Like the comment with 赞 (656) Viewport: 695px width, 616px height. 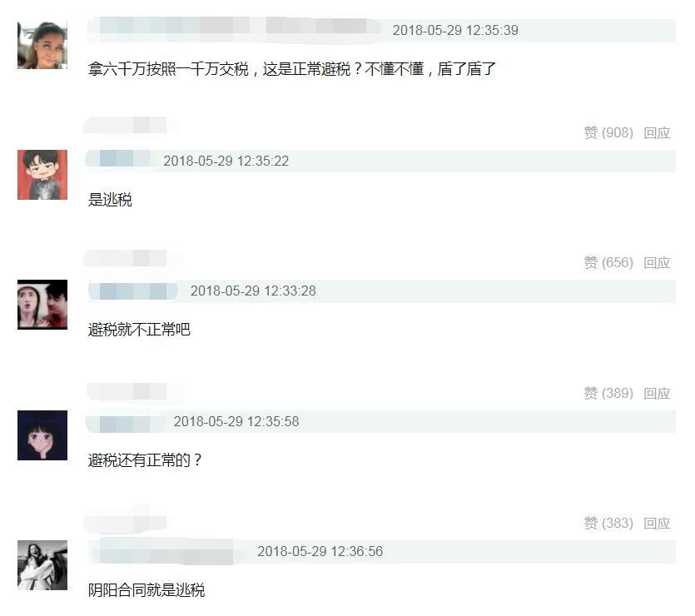point(608,262)
